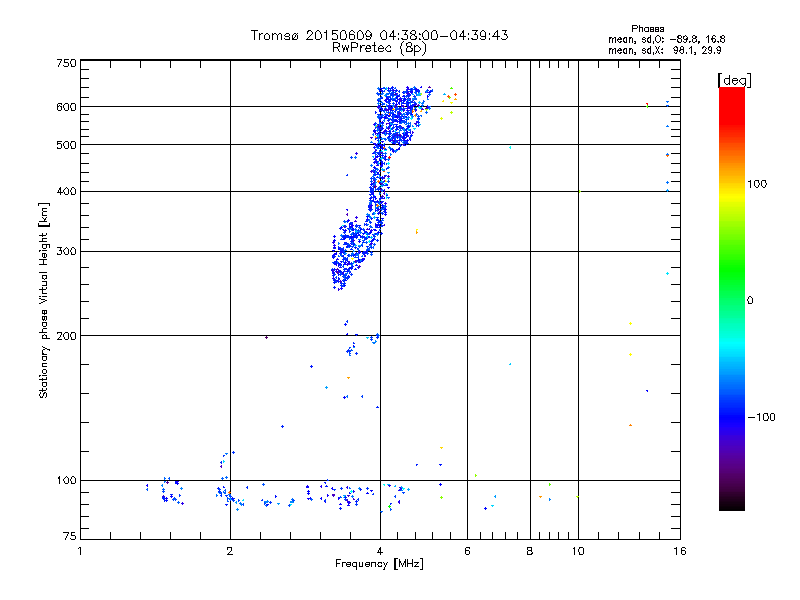Viewport: 800px width, 600px height.
Task: Click the y-axis tick label '600'
Action: (x=66, y=107)
